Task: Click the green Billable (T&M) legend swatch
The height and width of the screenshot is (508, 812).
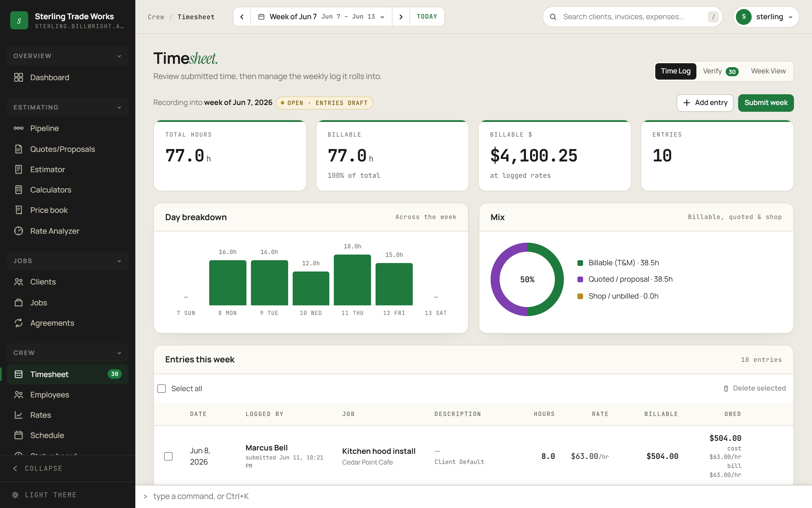Action: tap(580, 263)
